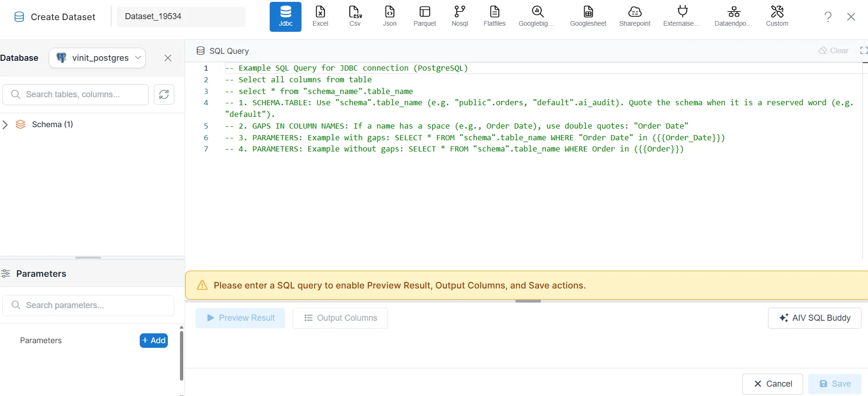The width and height of the screenshot is (868, 396).
Task: Cancel dataset creation
Action: pyautogui.click(x=773, y=384)
